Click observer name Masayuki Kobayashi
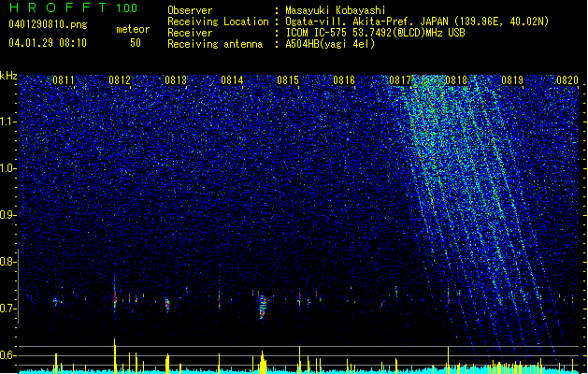Screen dimensions: 588x374 click(x=336, y=10)
